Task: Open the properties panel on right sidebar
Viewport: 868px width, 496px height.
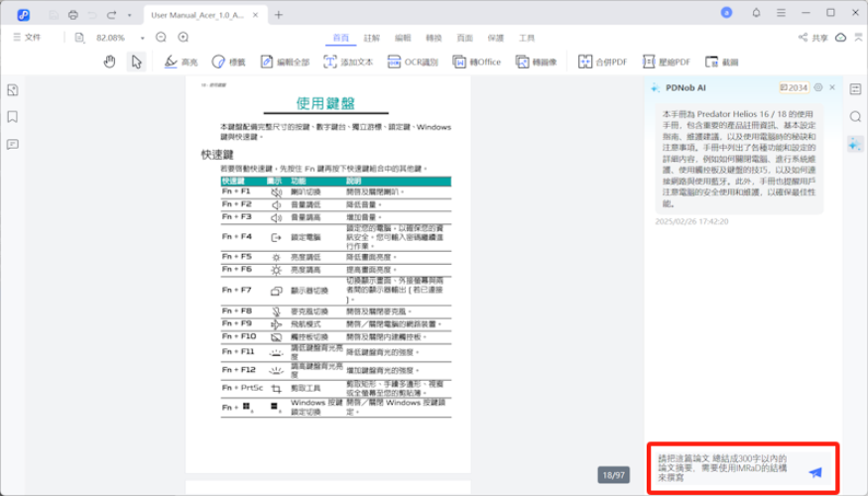Action: point(855,89)
